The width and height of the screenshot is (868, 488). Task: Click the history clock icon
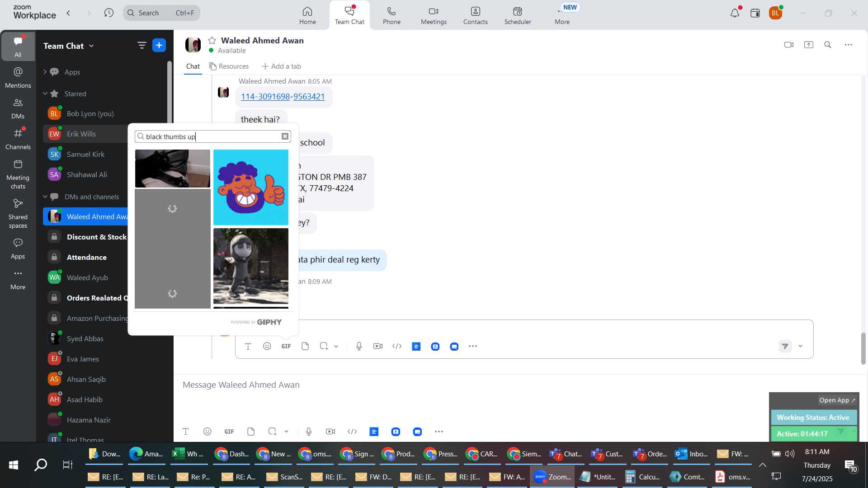(x=108, y=13)
